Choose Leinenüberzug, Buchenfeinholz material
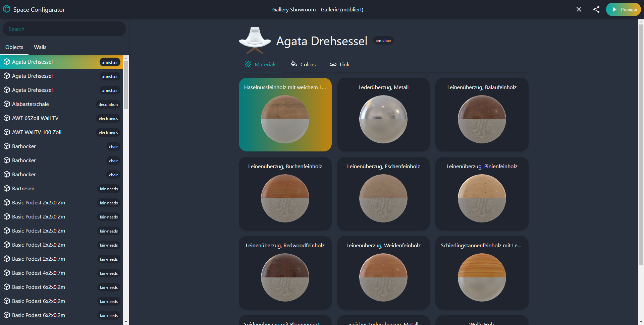Screen dimensions: 644x325 pos(285,194)
